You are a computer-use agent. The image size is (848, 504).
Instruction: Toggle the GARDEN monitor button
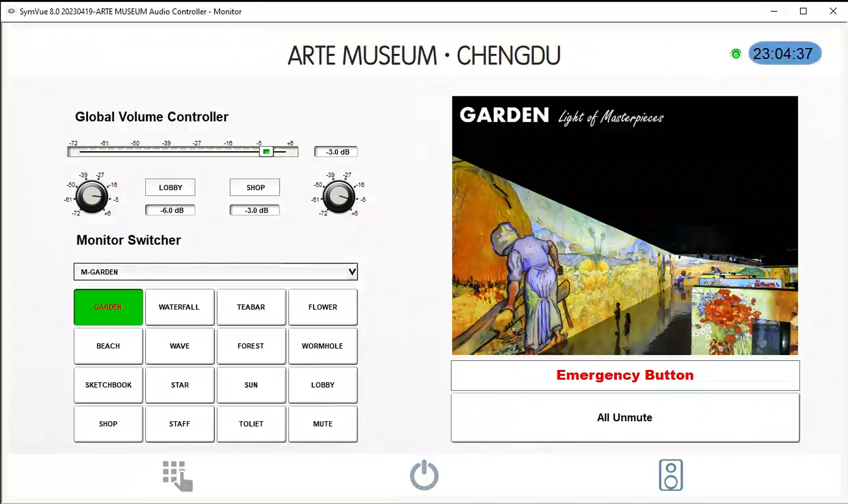pyautogui.click(x=108, y=307)
